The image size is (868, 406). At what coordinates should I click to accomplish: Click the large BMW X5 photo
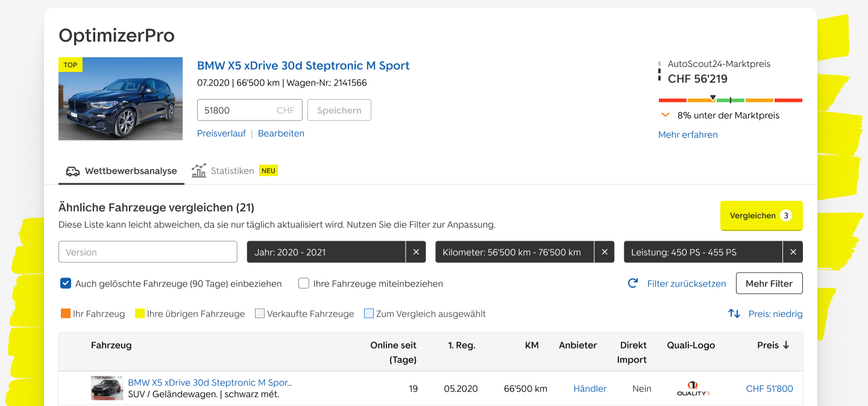pyautogui.click(x=121, y=99)
